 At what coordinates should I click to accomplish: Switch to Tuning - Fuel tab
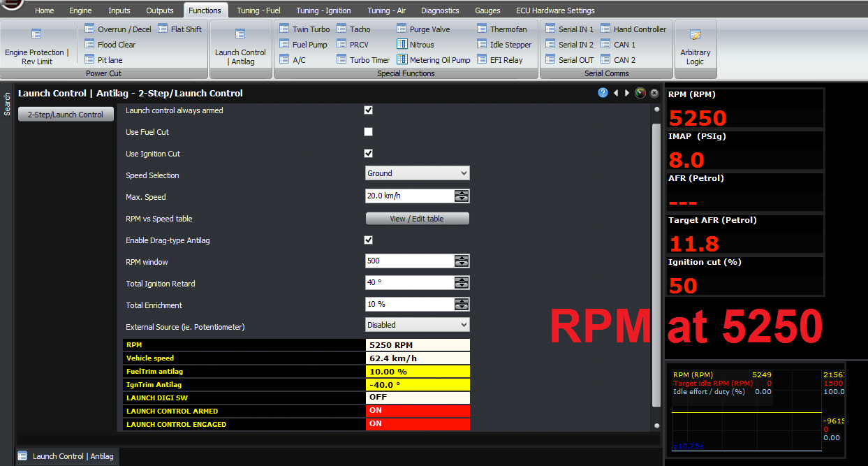[x=258, y=10]
